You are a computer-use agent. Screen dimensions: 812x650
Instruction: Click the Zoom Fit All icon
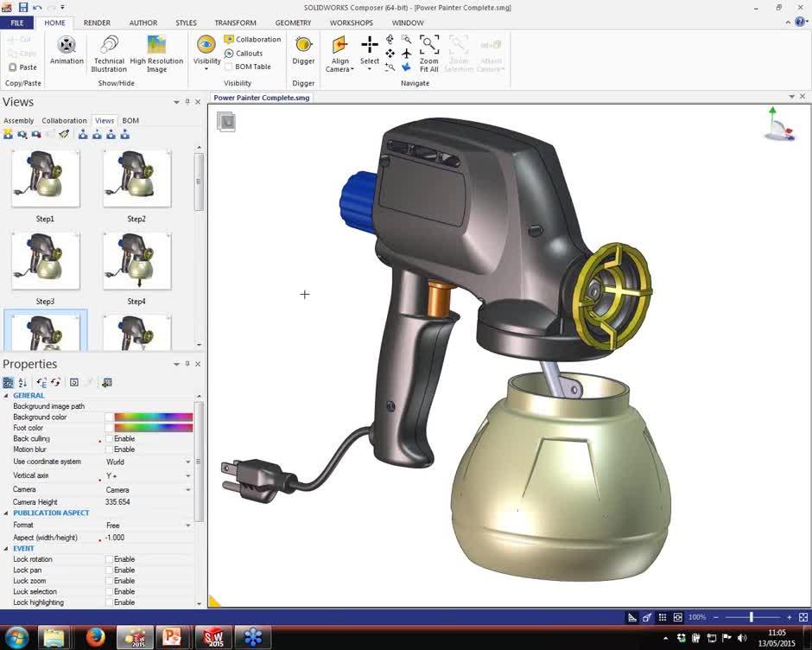429,46
